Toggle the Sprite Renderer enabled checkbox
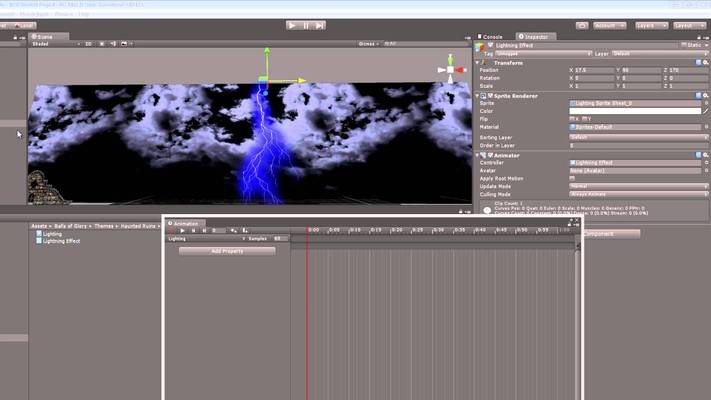Screen dimensions: 711x400 [x=490, y=96]
